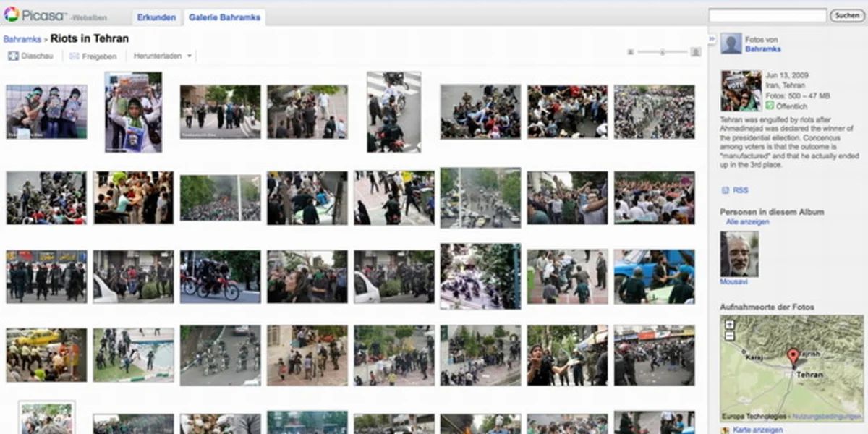
Task: Select the Galerie Bahramks tab
Action: 224,17
